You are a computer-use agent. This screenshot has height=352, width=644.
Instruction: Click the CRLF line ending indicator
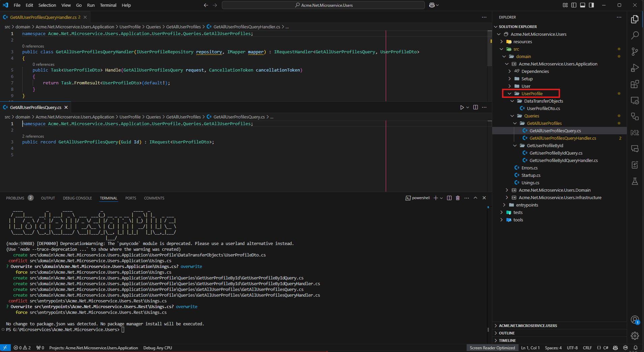point(587,348)
